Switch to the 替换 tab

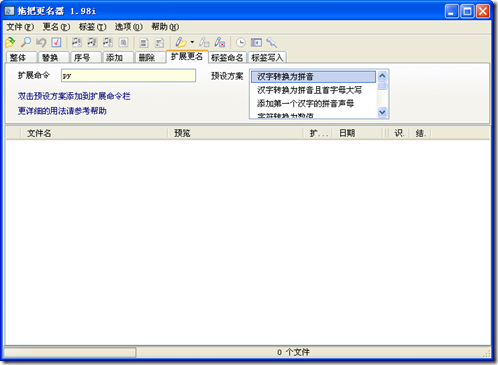coord(54,58)
